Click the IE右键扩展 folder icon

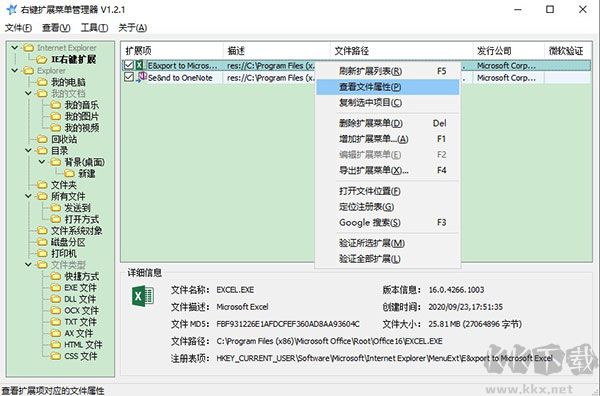coord(42,59)
